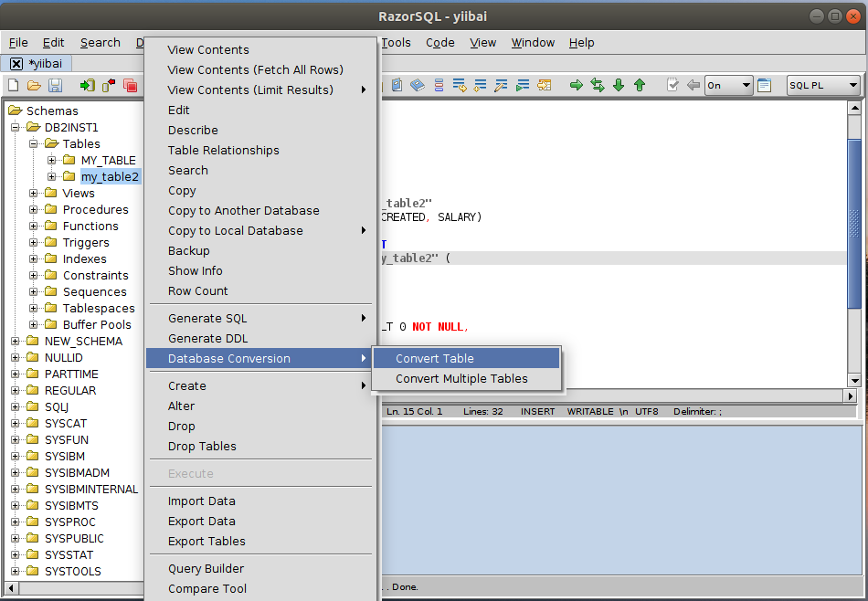This screenshot has height=601, width=868.
Task: Open the Window menu
Action: coord(533,43)
